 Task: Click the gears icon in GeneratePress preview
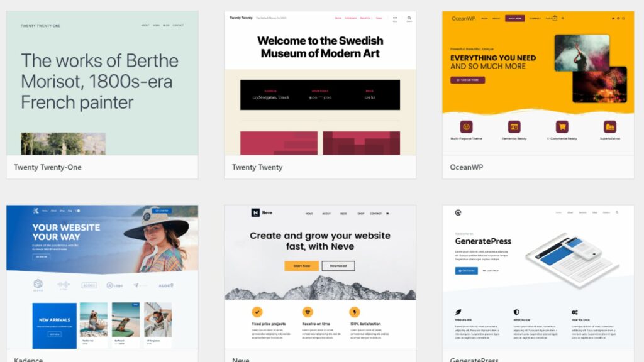click(575, 312)
